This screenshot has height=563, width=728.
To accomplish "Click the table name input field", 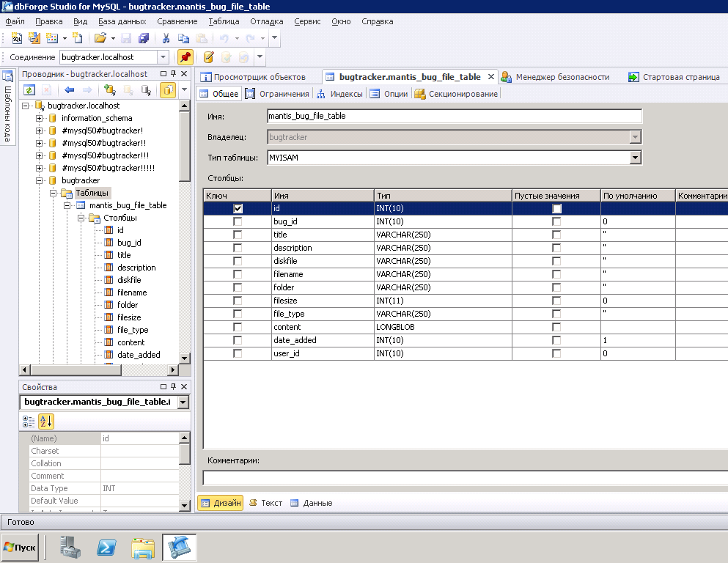I will coord(455,116).
